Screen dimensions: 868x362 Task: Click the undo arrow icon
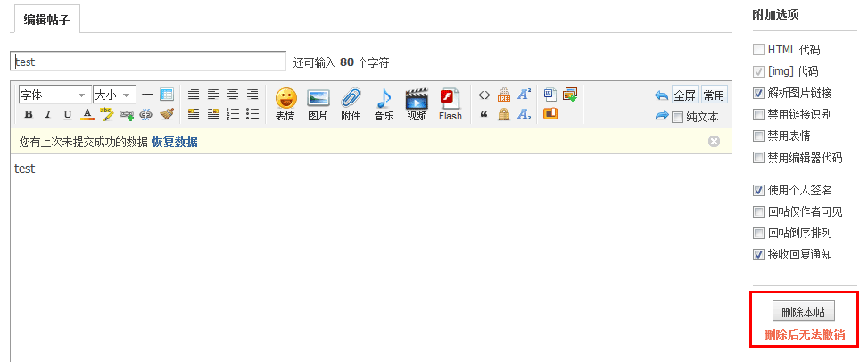click(x=661, y=95)
